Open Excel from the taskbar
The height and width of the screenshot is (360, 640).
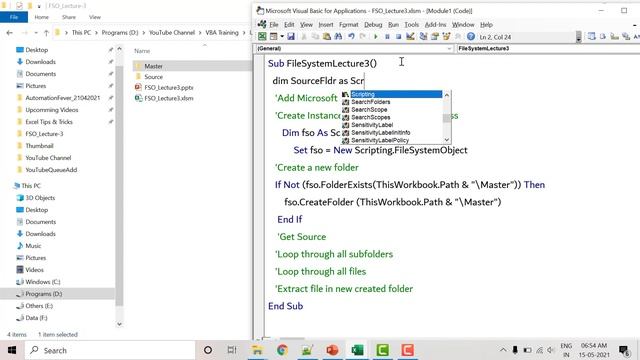tap(357, 350)
